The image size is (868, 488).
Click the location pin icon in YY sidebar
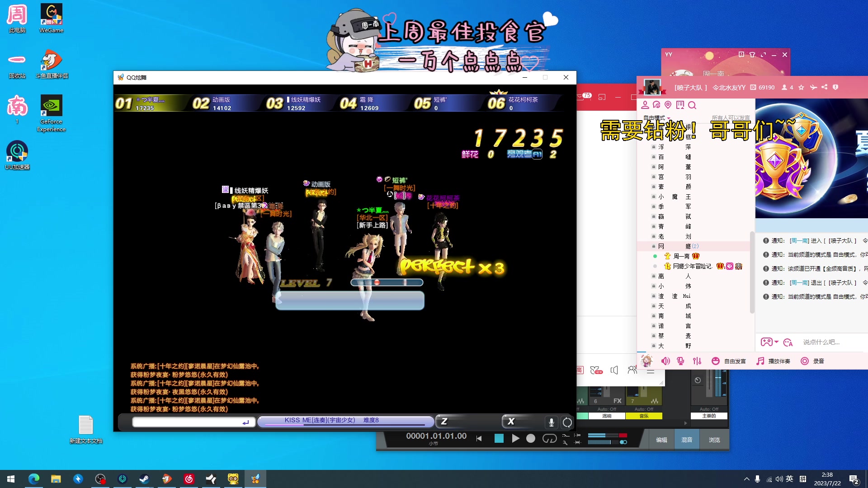pos(668,105)
